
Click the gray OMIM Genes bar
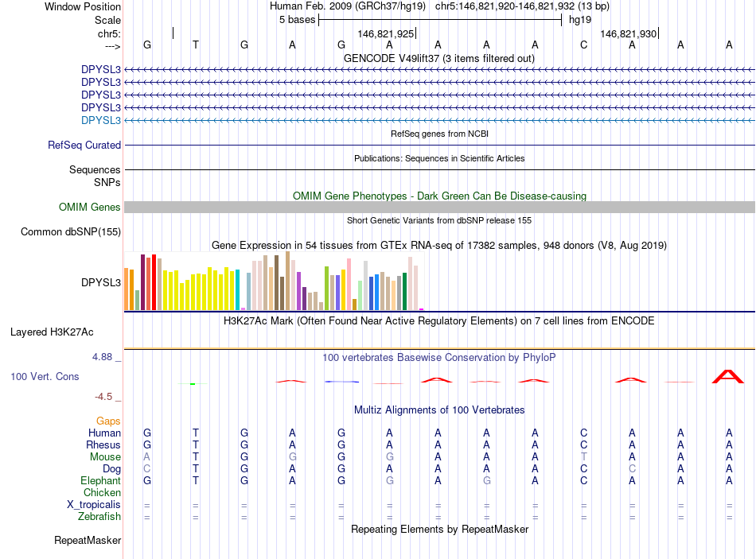click(439, 208)
